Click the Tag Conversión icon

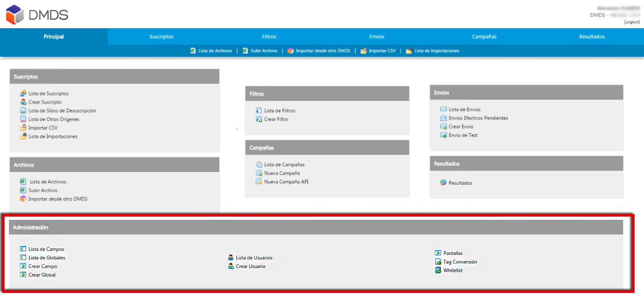(x=438, y=261)
